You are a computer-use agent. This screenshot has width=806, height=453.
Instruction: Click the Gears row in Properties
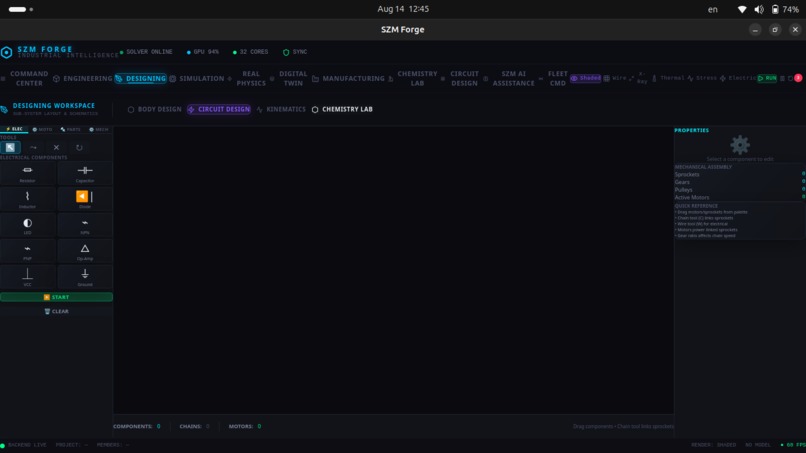tap(740, 182)
